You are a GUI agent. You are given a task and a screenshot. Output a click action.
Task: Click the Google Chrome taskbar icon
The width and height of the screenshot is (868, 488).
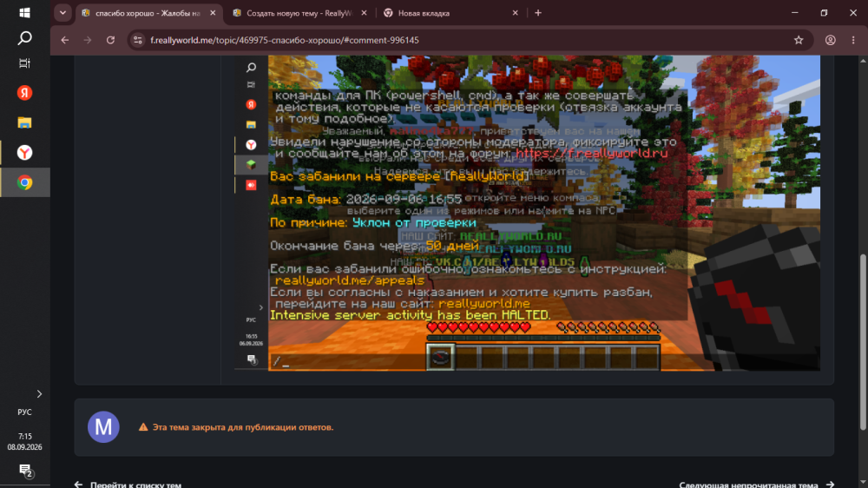tap(24, 182)
